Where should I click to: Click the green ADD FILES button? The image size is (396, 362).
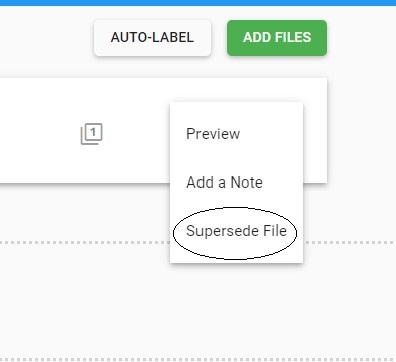(x=277, y=37)
